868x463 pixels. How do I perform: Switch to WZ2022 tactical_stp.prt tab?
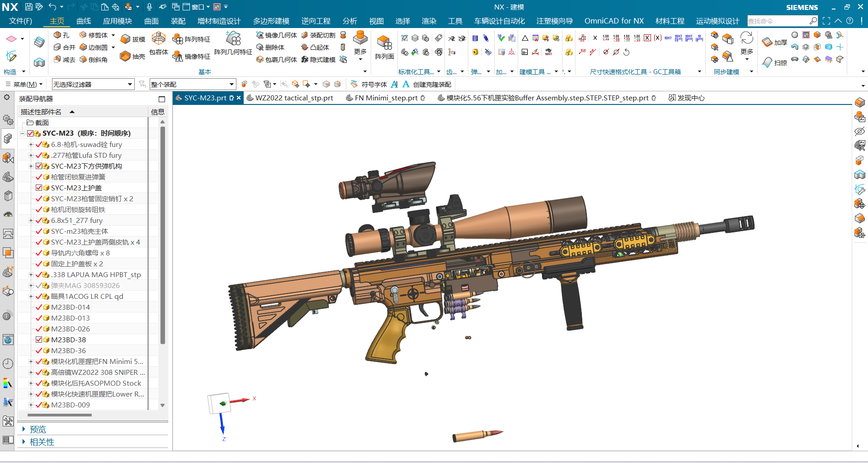290,98
